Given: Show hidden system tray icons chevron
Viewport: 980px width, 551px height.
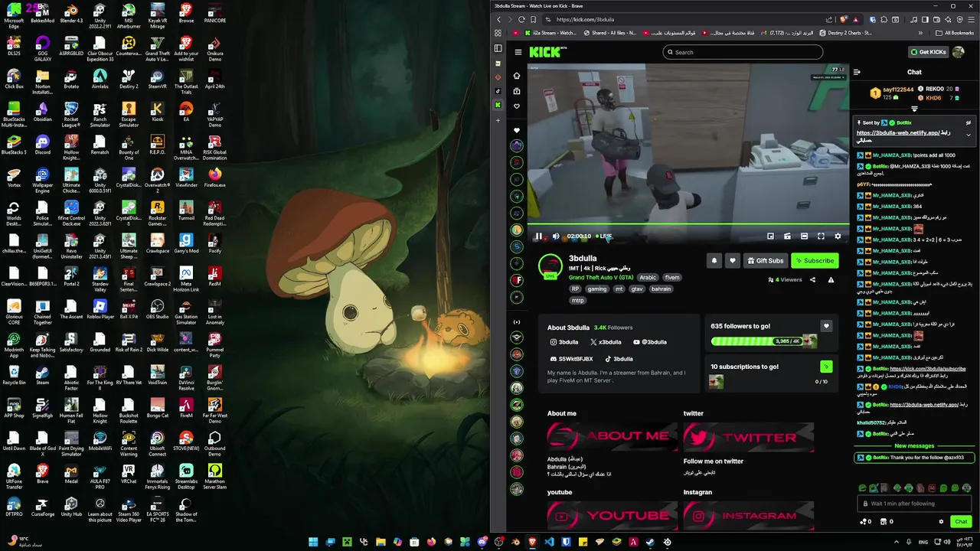Looking at the screenshot, I should point(897,542).
